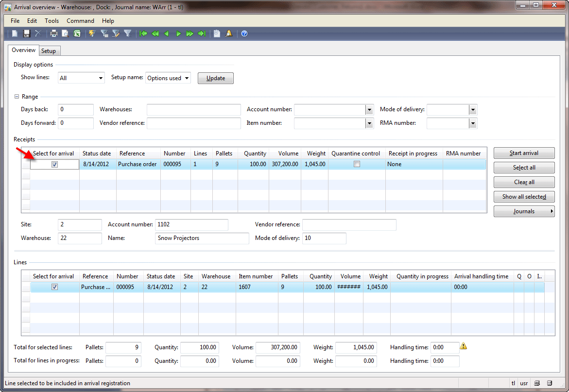Click the Show all selected button
The image size is (569, 392).
tap(524, 197)
